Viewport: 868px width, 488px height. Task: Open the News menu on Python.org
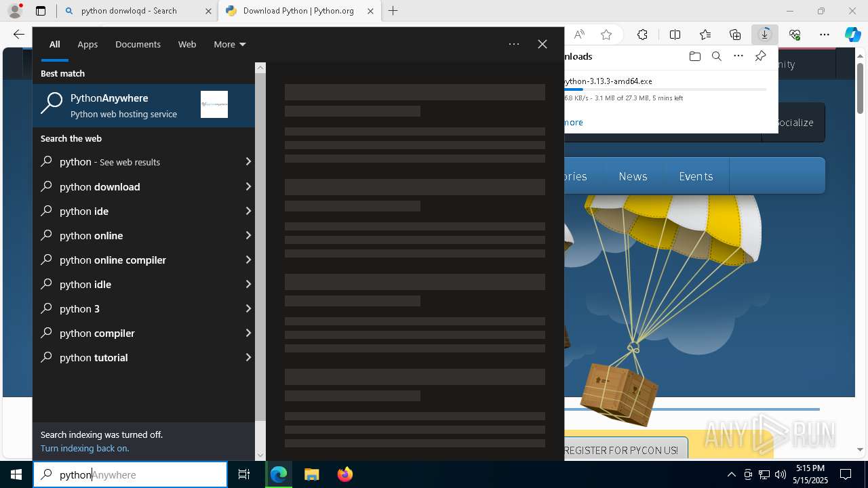(x=633, y=176)
